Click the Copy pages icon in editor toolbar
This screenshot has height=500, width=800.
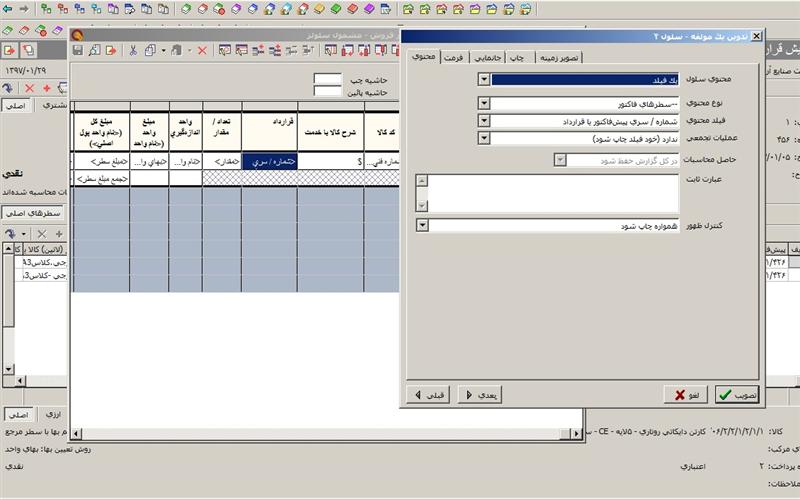click(150, 50)
